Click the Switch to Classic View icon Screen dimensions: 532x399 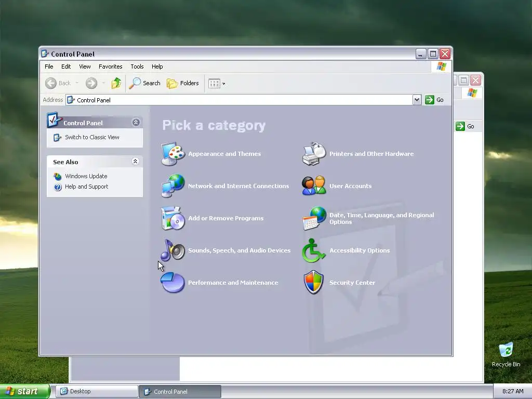[x=57, y=137]
